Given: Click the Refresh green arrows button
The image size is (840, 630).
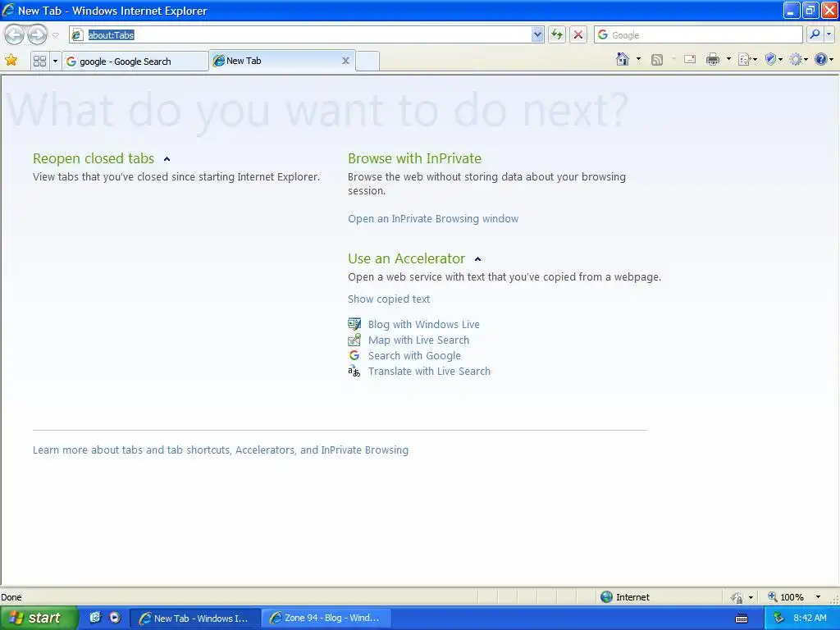Looking at the screenshot, I should tap(557, 34).
